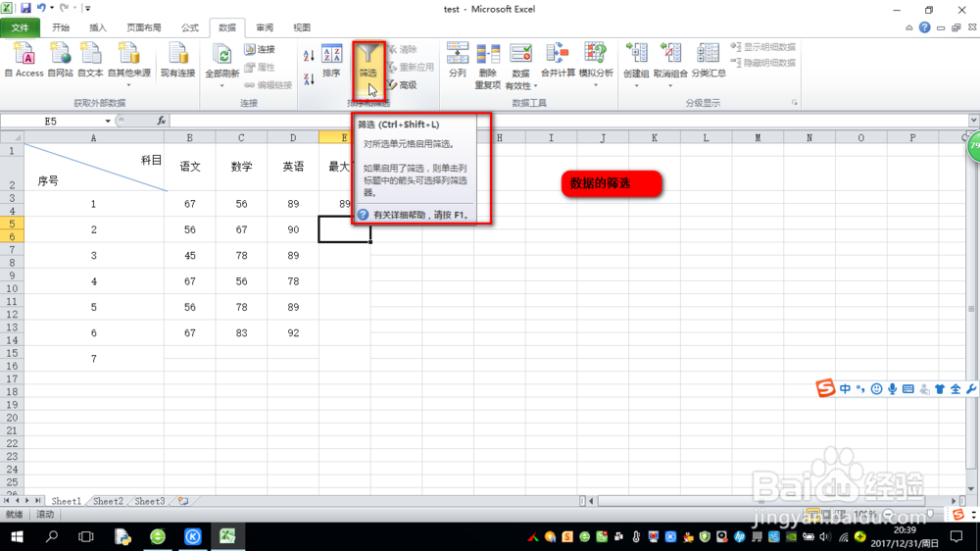
Task: Open the Windows Start button
Action: click(17, 536)
